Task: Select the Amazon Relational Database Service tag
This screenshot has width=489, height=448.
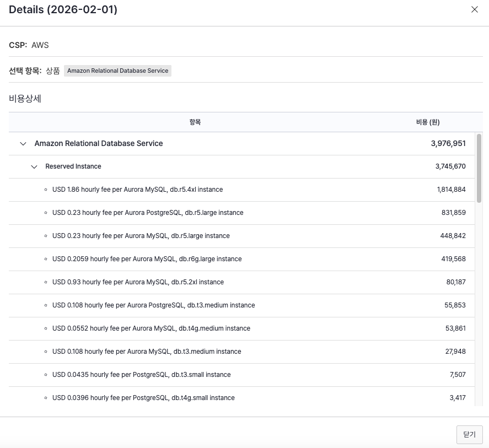Action: (117, 71)
